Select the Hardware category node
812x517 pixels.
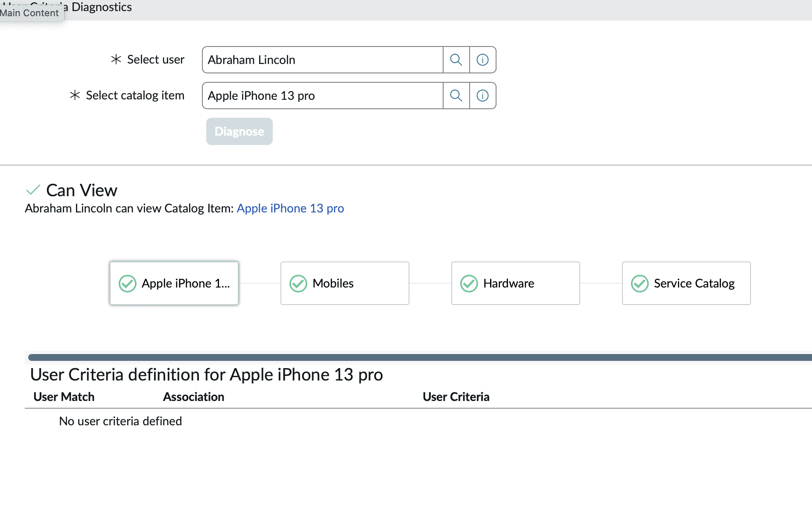click(516, 283)
